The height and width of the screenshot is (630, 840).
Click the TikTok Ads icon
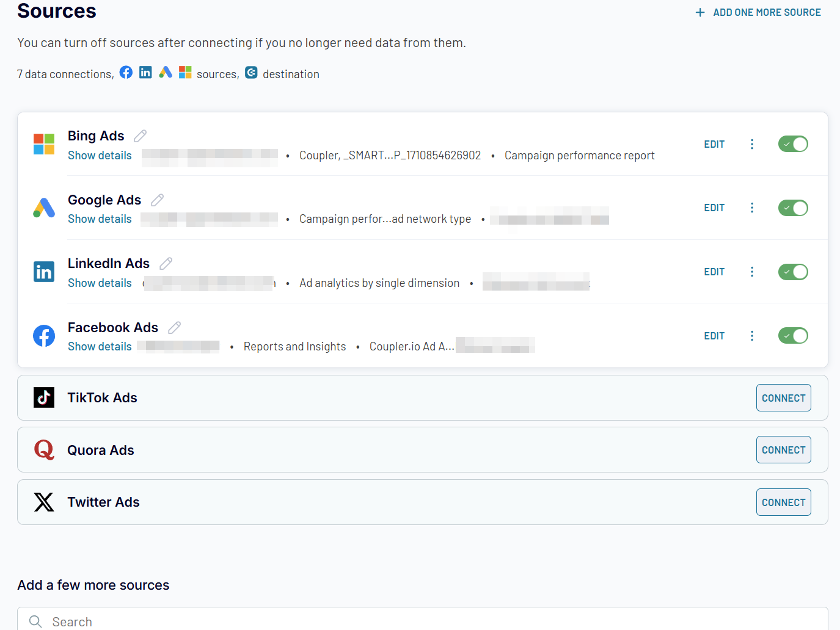click(x=43, y=397)
